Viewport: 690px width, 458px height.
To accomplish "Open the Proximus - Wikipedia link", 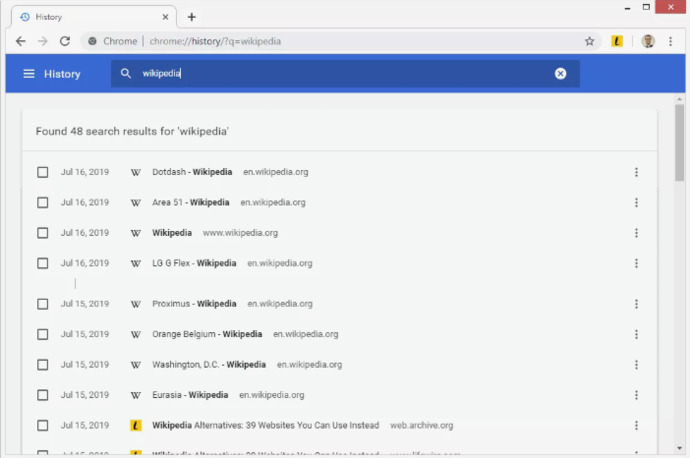I will tap(194, 304).
